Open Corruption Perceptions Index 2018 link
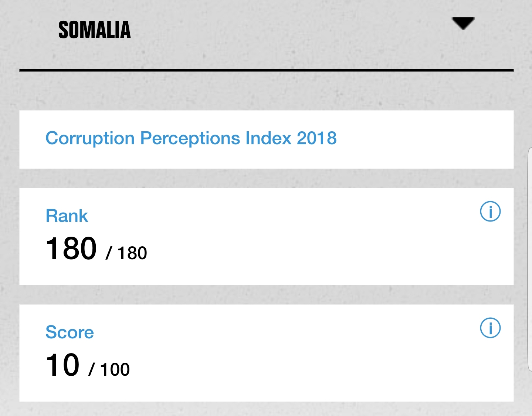 click(191, 139)
